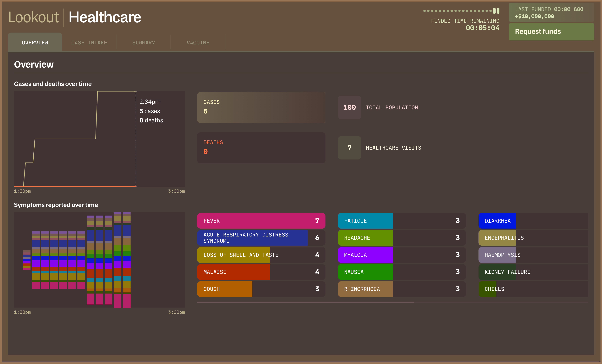Select the Headache symptom bar
The width and height of the screenshot is (602, 364).
point(402,238)
